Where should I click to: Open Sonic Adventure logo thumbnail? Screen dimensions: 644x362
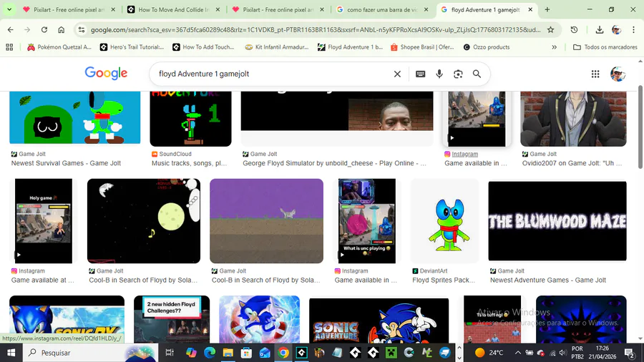click(x=379, y=321)
